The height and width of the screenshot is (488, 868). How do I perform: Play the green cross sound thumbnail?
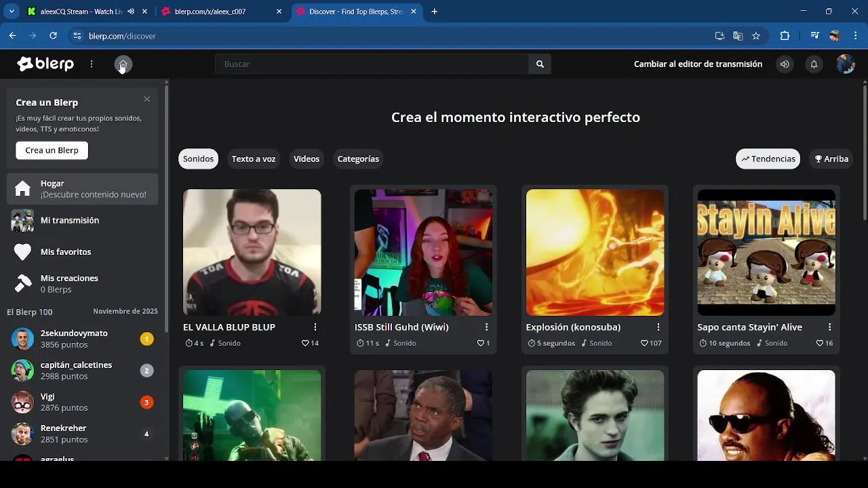click(x=252, y=415)
